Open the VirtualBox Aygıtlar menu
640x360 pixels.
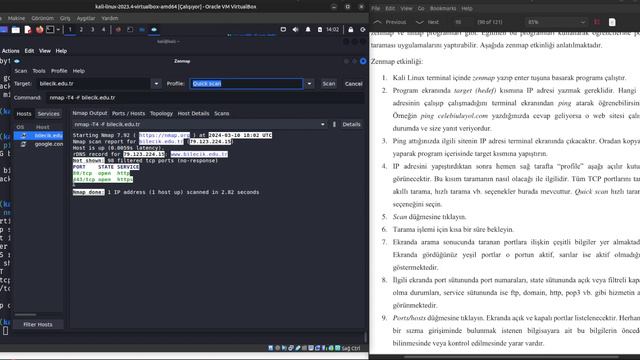pyautogui.click(x=86, y=18)
